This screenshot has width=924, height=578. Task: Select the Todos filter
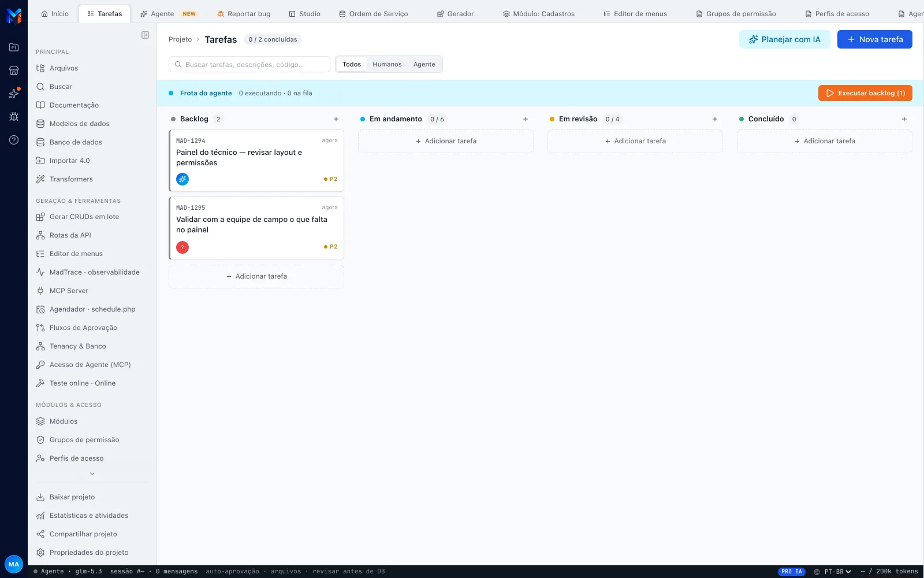(352, 64)
